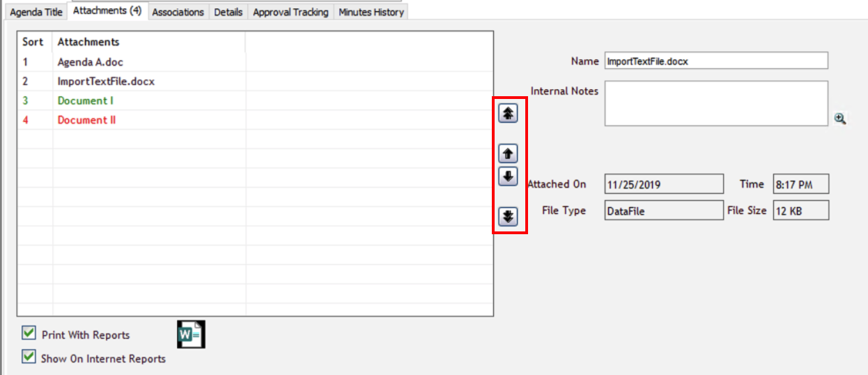This screenshot has height=375, width=868.
Task: Go to the Details tab
Action: [228, 12]
